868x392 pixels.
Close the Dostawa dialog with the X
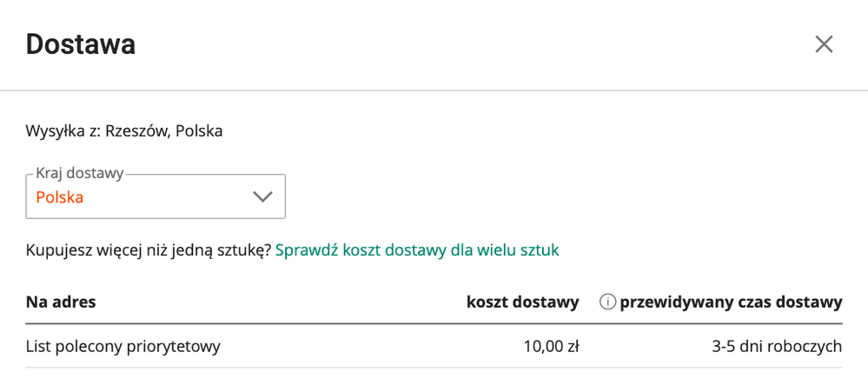(824, 44)
